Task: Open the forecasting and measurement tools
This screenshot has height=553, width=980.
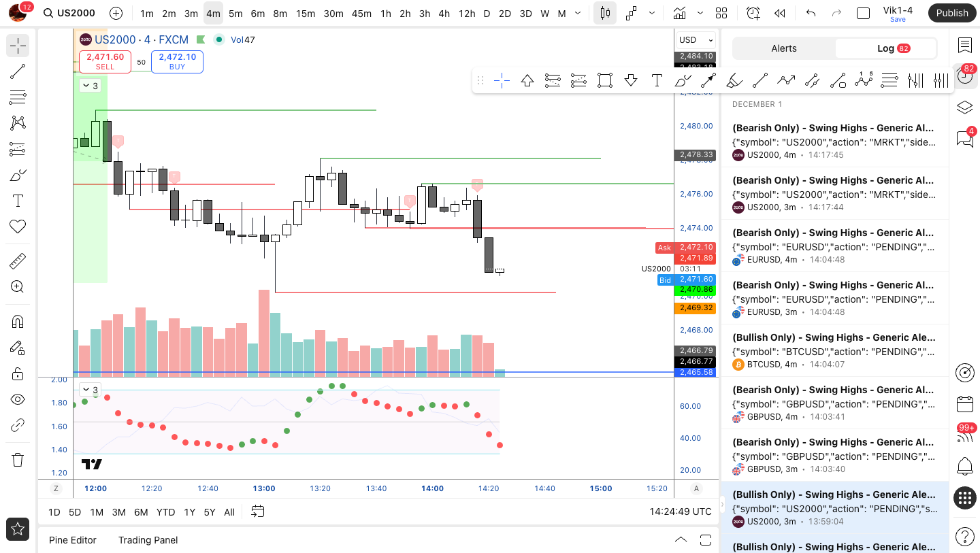Action: [x=18, y=149]
